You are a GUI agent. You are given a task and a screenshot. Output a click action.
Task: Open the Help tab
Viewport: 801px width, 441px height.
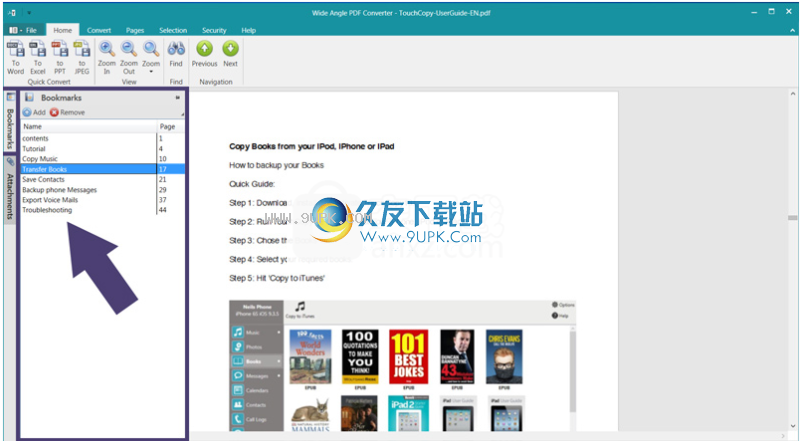(249, 30)
